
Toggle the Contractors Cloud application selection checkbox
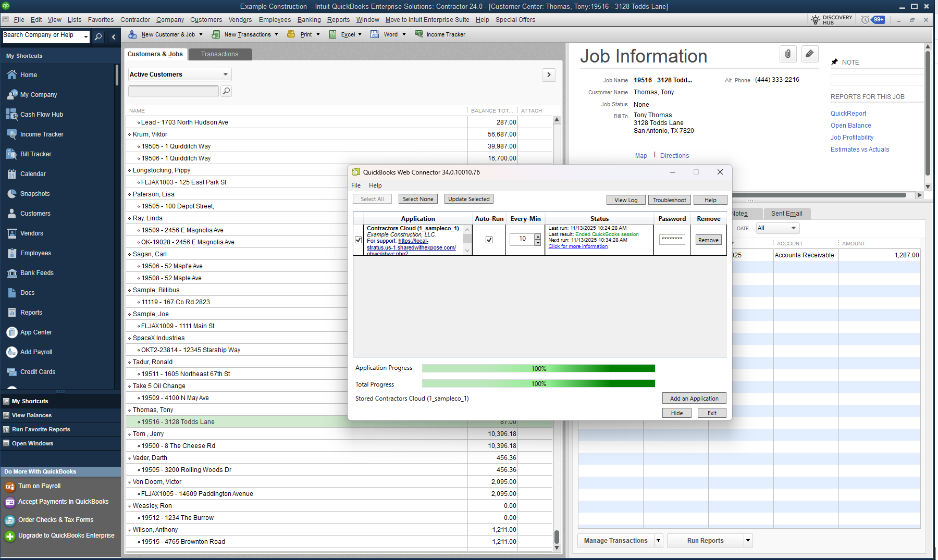(x=358, y=240)
